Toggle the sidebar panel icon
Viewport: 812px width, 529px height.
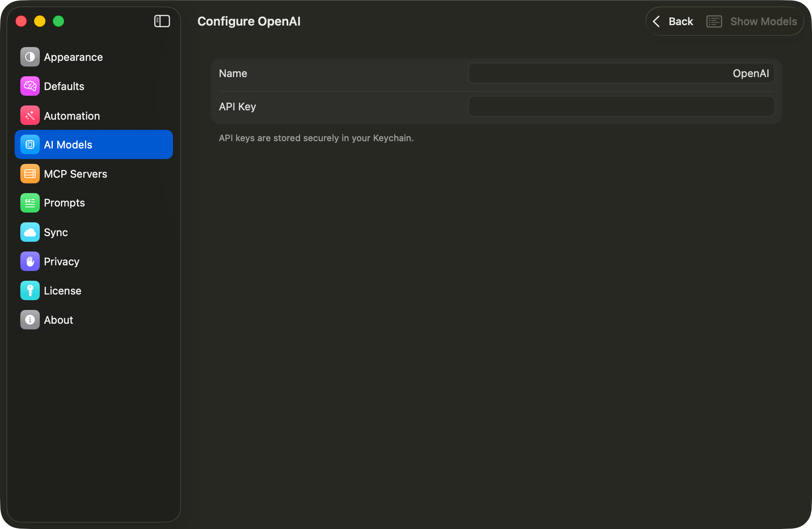click(x=162, y=21)
